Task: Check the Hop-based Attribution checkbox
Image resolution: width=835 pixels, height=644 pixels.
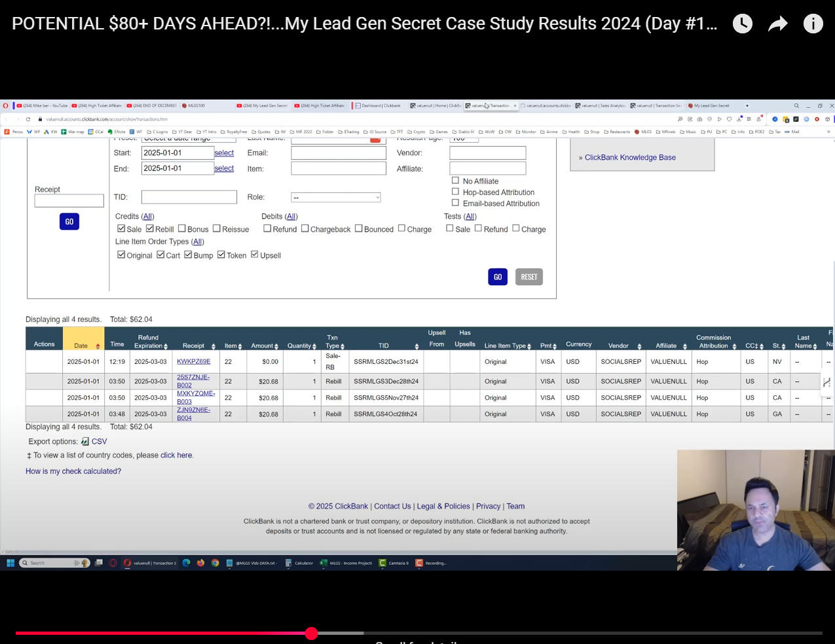Action: [x=455, y=192]
